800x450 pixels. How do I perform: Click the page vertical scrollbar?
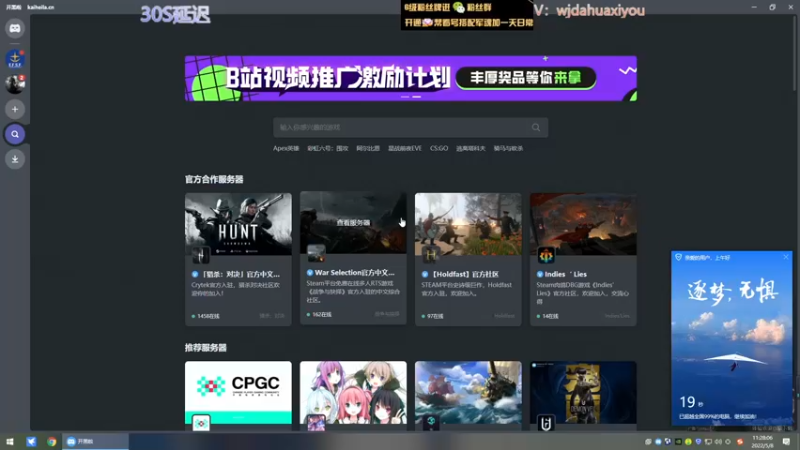click(x=796, y=54)
